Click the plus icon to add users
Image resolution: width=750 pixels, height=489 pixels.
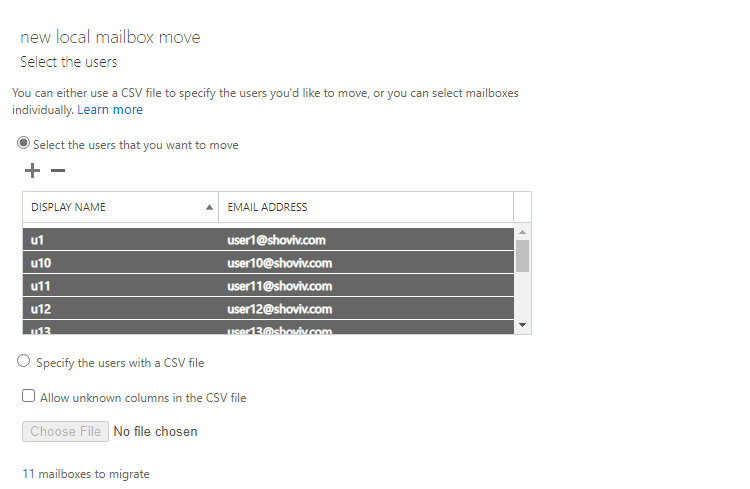pyautogui.click(x=32, y=170)
